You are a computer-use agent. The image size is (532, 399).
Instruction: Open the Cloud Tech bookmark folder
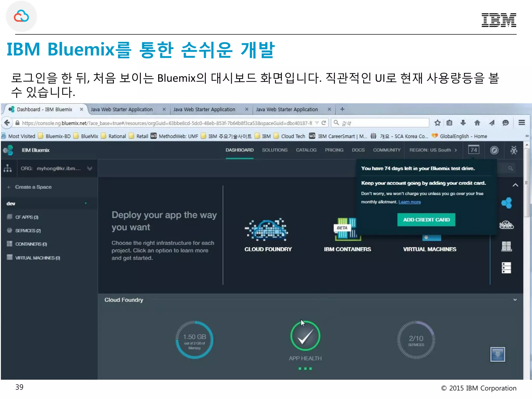tap(290, 136)
